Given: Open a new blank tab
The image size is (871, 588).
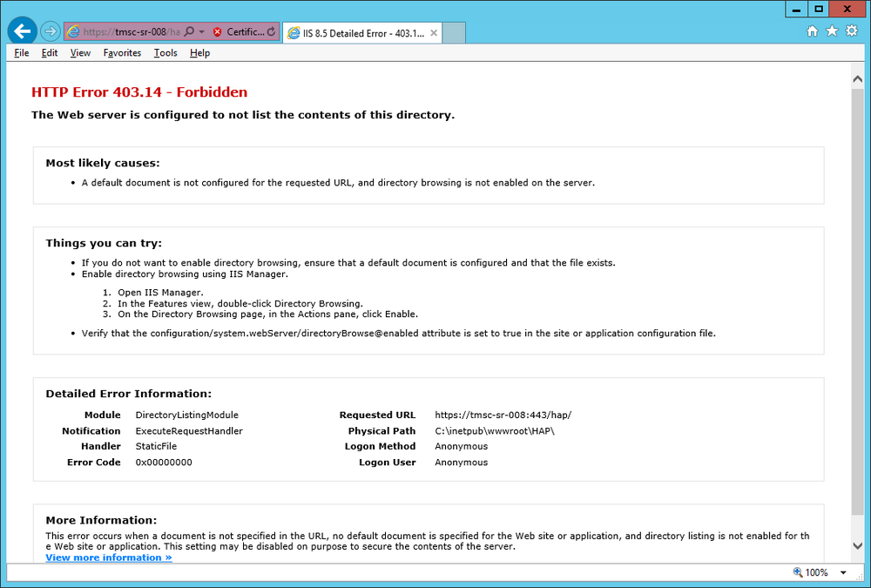Looking at the screenshot, I should [454, 33].
